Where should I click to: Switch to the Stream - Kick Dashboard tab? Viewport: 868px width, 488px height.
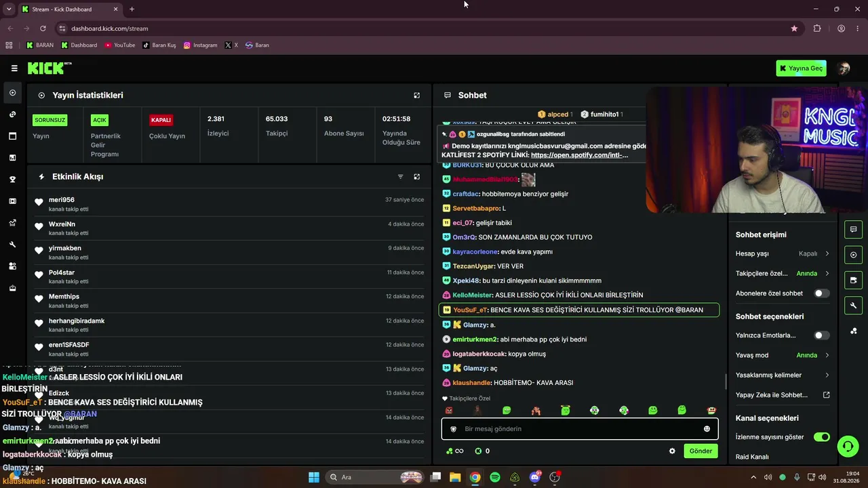[x=70, y=9]
